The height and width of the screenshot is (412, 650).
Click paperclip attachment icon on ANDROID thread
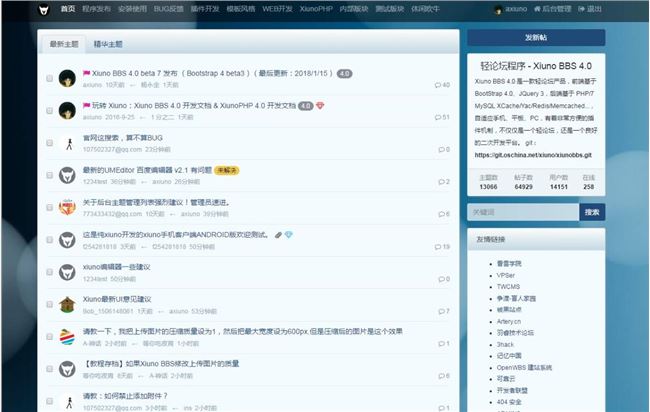[x=278, y=235]
